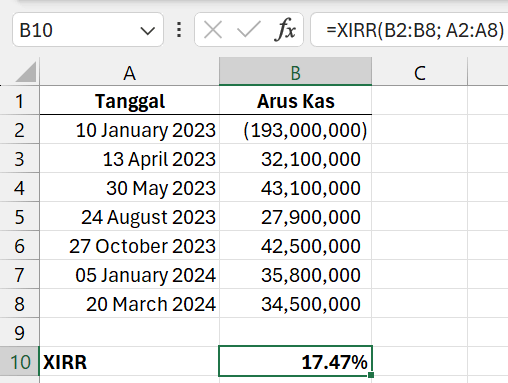Select row 4 header
Viewport: 508px width, 383px height.
coord(20,187)
